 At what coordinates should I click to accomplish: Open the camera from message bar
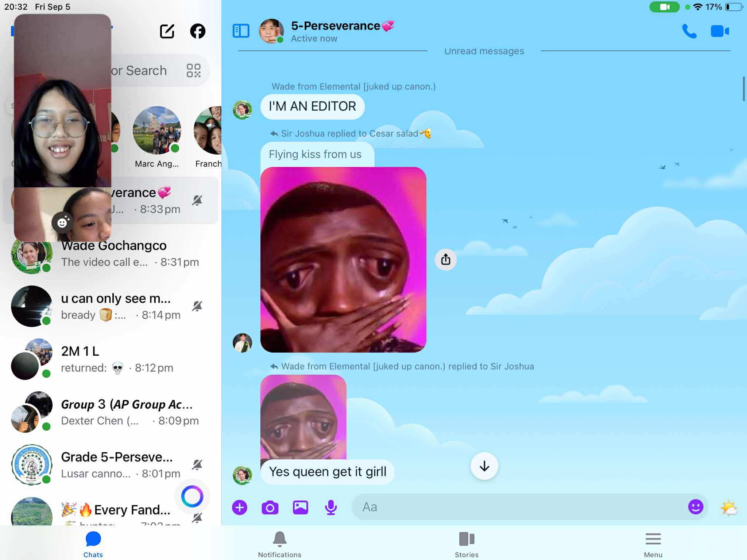click(x=270, y=507)
